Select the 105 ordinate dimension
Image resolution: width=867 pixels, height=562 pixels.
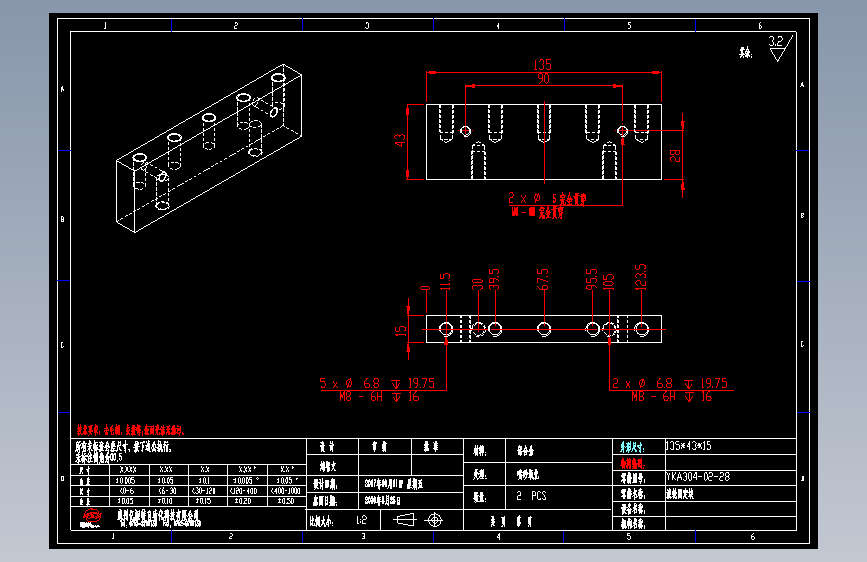pos(609,282)
